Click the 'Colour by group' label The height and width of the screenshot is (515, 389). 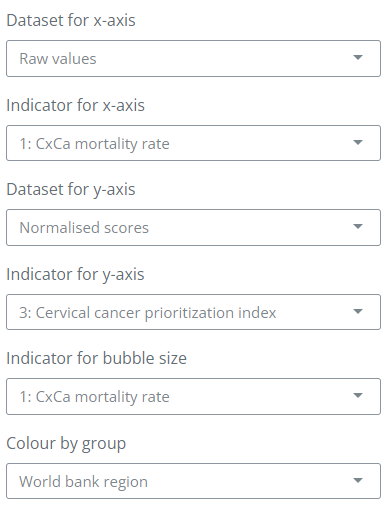pyautogui.click(x=66, y=444)
